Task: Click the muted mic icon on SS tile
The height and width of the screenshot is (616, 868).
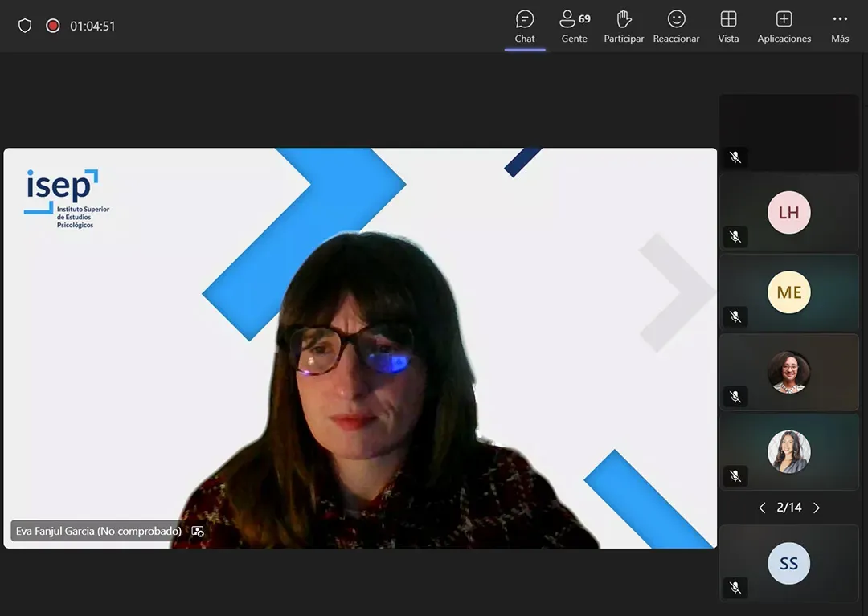Action: click(x=735, y=588)
